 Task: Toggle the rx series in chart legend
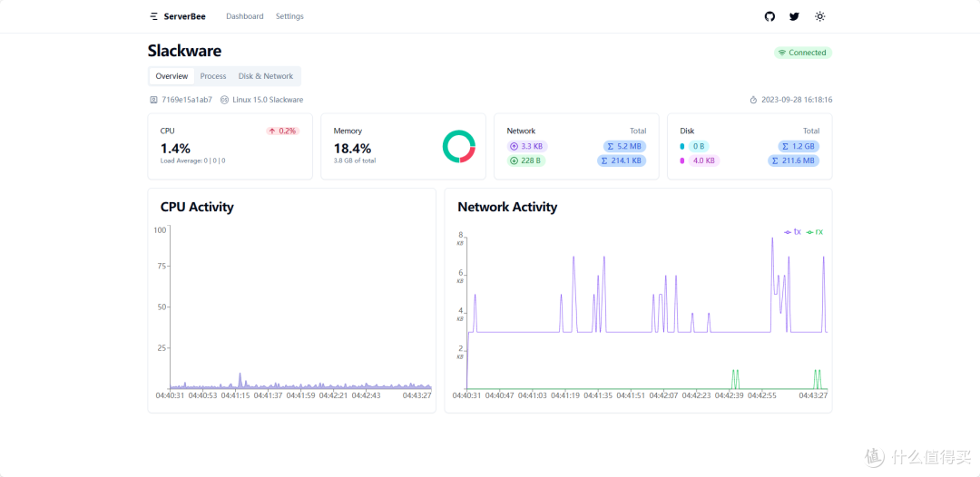(815, 231)
